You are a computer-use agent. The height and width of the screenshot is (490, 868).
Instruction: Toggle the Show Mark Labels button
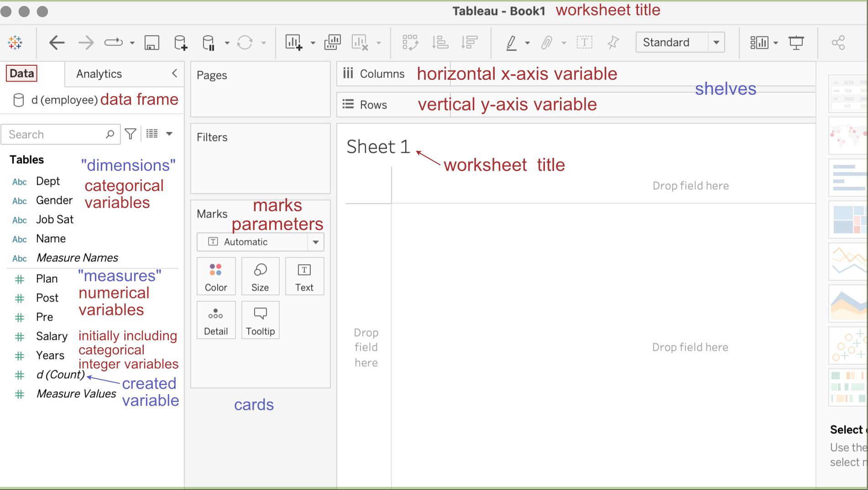pyautogui.click(x=584, y=43)
